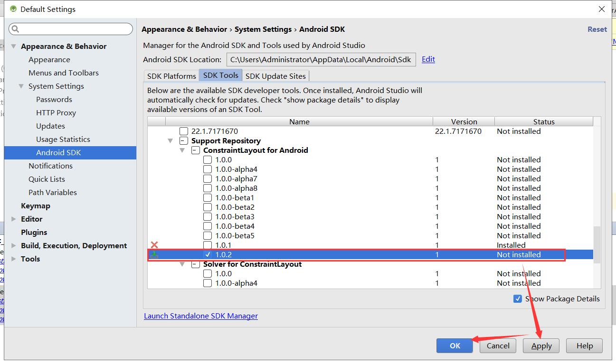Click the red X uninstall marker for 1.0.1

[x=154, y=245]
